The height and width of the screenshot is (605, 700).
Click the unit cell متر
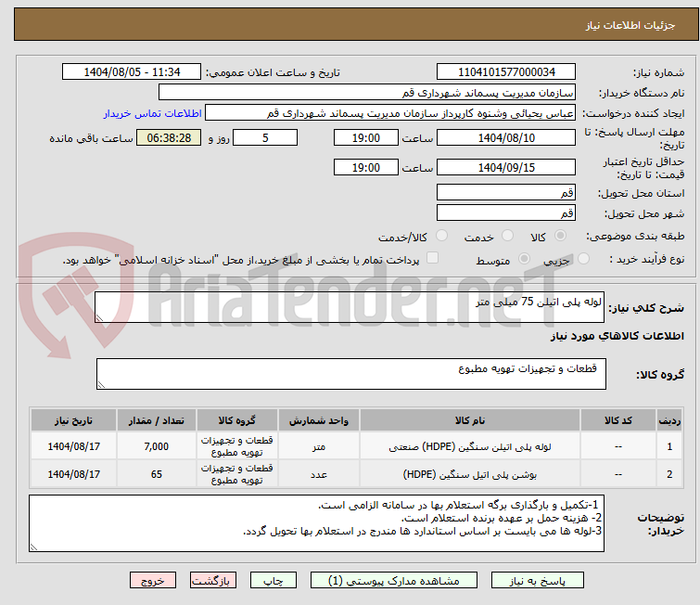pos(319,446)
